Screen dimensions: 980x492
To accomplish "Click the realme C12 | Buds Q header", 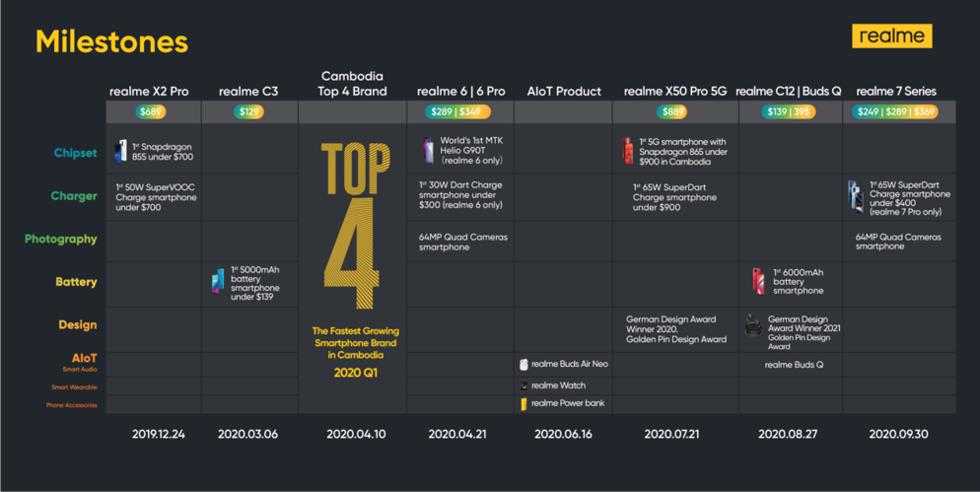I will [788, 92].
